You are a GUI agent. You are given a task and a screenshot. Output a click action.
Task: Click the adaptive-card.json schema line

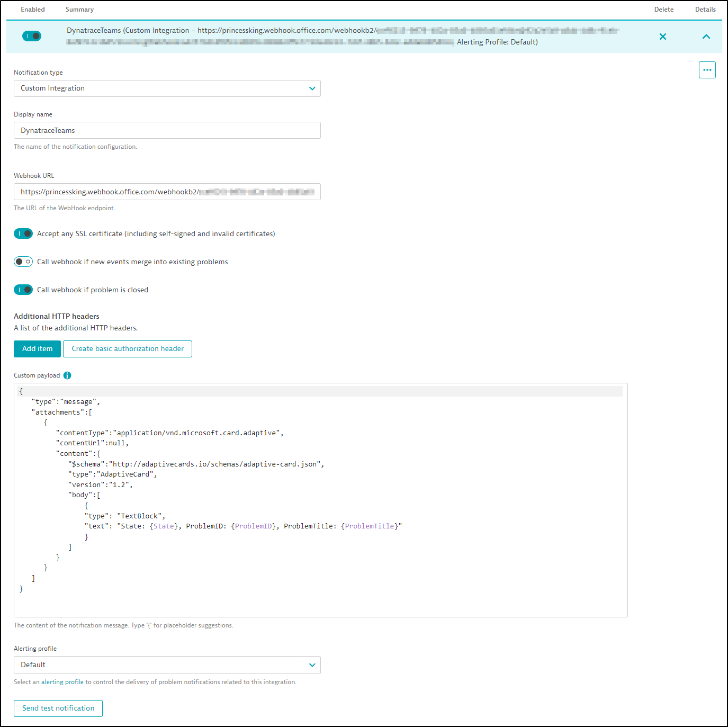click(196, 464)
